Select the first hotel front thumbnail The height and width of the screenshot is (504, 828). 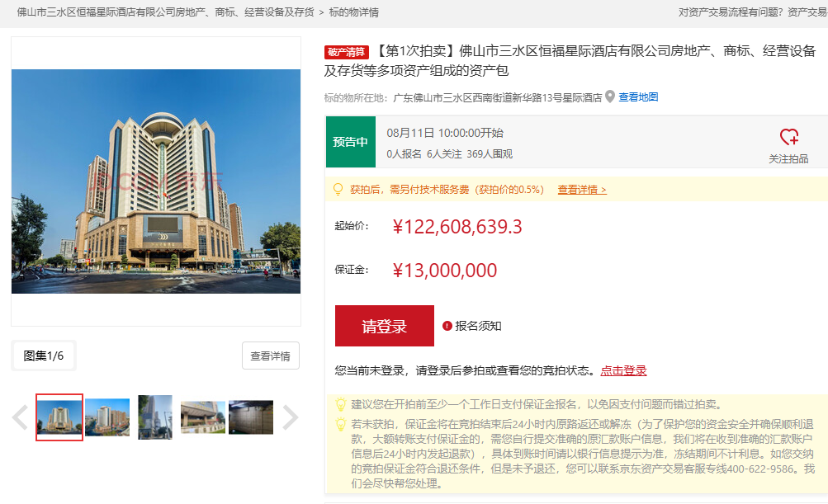pyautogui.click(x=59, y=417)
